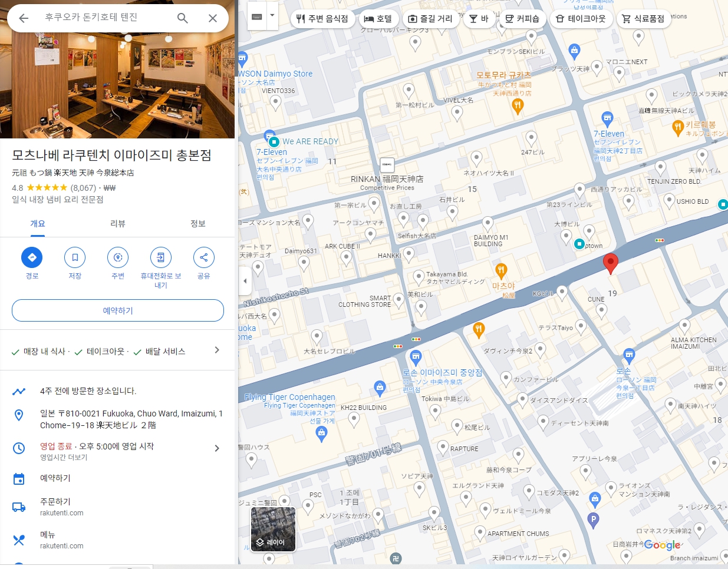Viewport: 728px width, 569px height.
Task: Click the magnifier search icon
Action: [183, 18]
